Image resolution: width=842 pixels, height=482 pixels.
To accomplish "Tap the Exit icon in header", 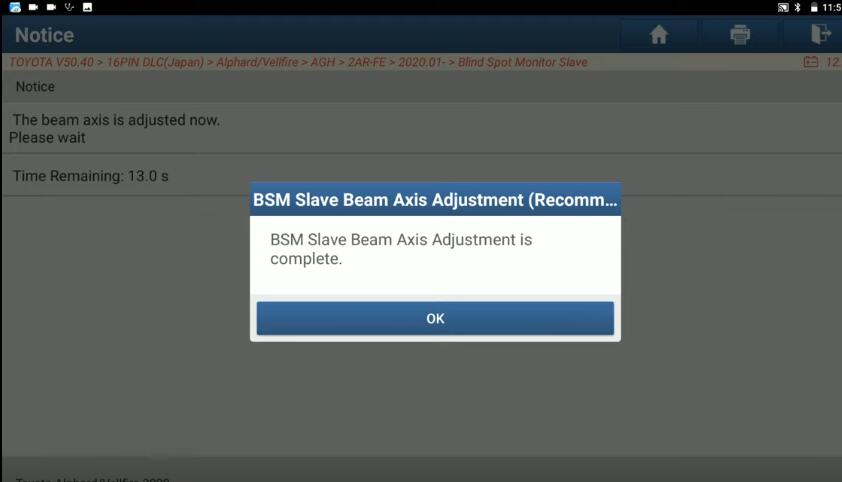I will pos(821,34).
